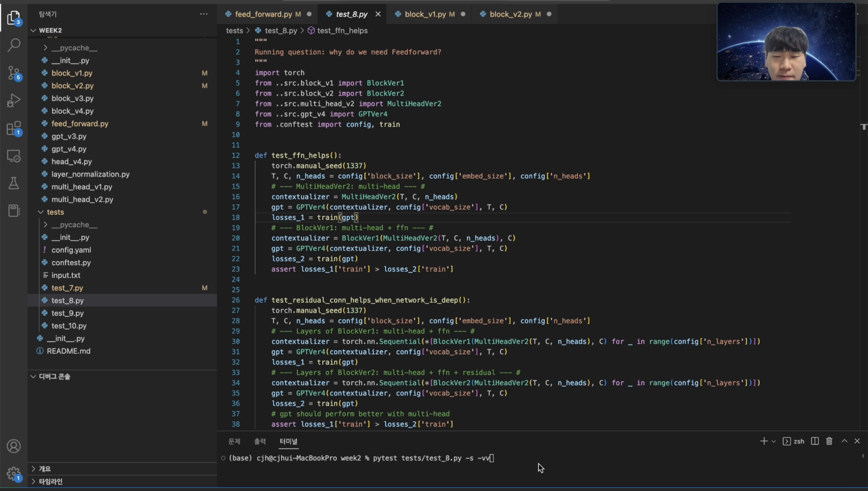Close the test_8.py editor tab
Screen dimensions: 868x491
click(378, 14)
